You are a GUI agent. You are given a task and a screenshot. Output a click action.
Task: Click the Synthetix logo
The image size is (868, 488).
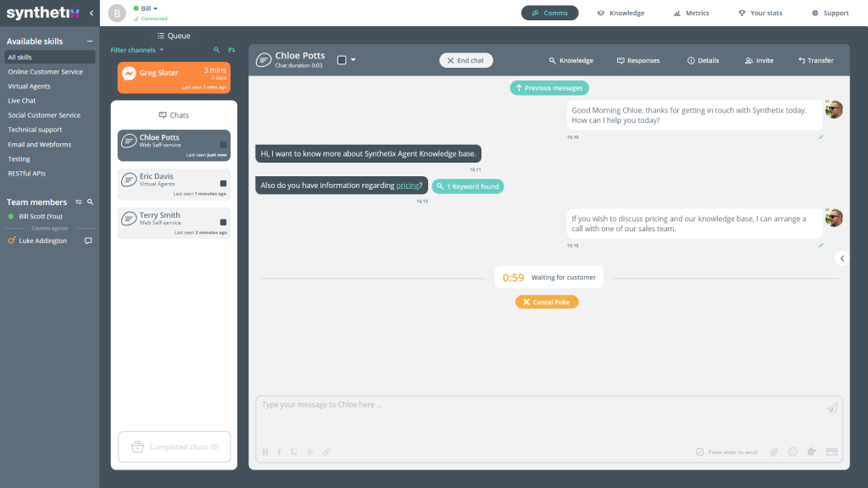coord(43,13)
